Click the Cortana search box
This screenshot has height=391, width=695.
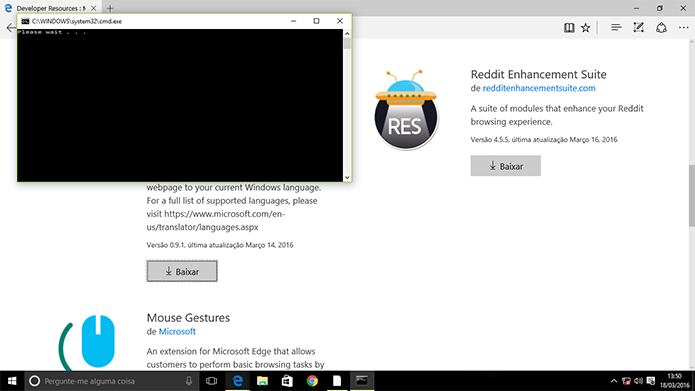pyautogui.click(x=113, y=381)
